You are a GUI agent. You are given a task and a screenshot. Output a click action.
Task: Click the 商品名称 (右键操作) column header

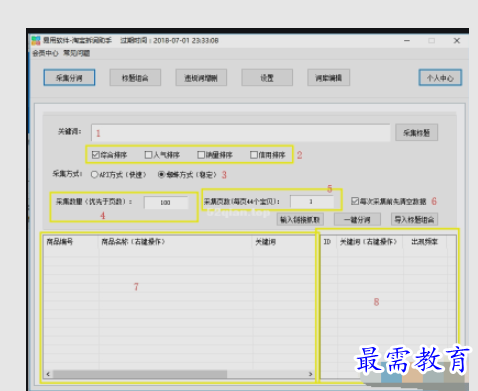(x=175, y=242)
